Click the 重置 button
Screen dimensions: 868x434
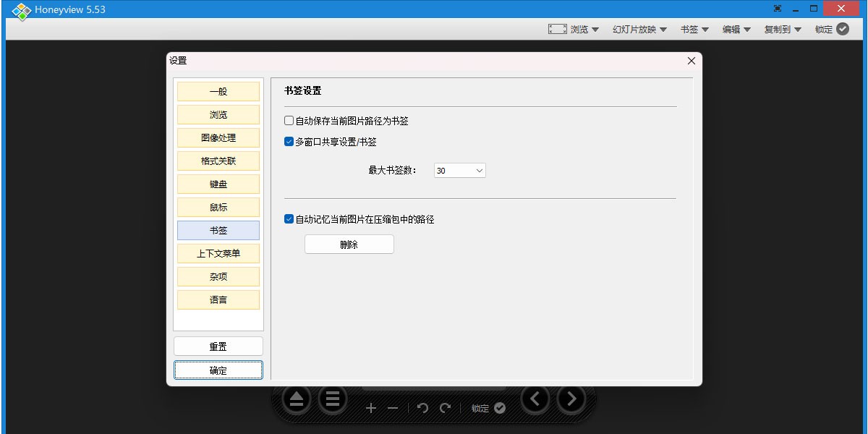[x=218, y=346]
